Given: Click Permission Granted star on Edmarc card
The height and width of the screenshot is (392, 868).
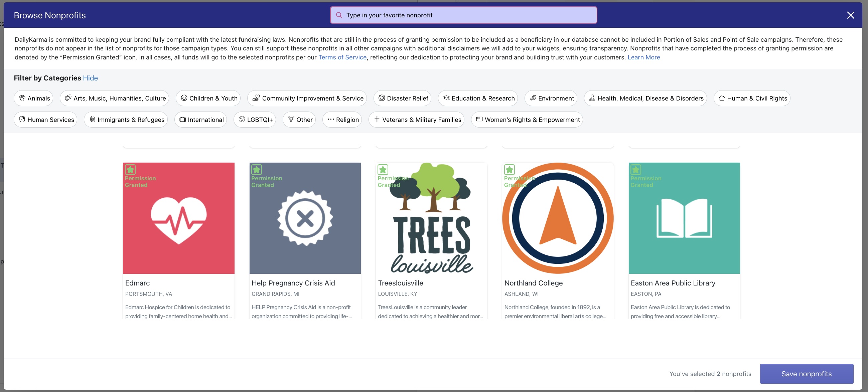Looking at the screenshot, I should tap(130, 169).
